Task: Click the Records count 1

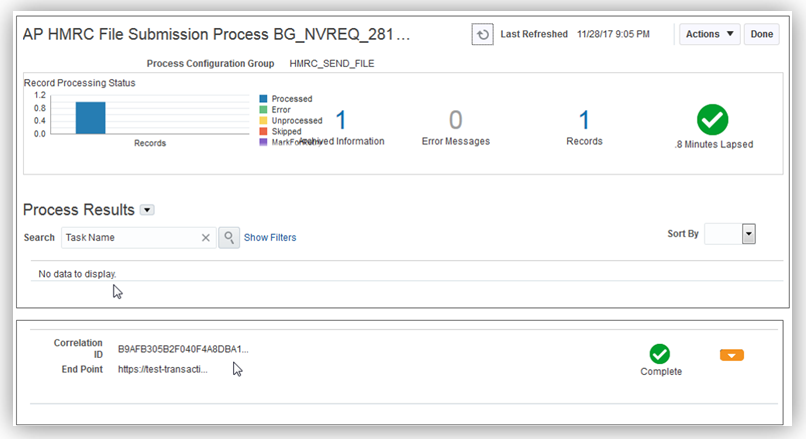Action: 584,120
